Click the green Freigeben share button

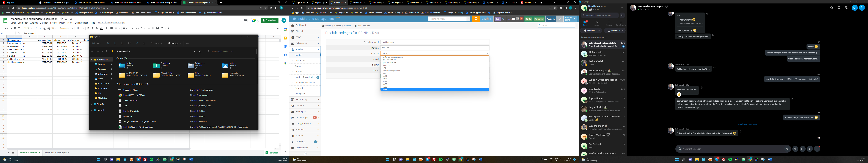pos(270,20)
